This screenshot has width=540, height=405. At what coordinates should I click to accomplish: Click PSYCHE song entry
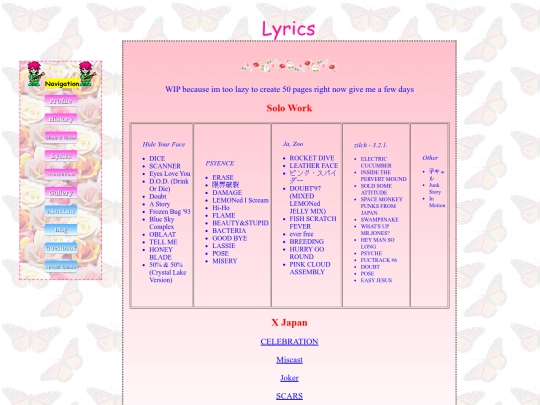[x=371, y=253]
